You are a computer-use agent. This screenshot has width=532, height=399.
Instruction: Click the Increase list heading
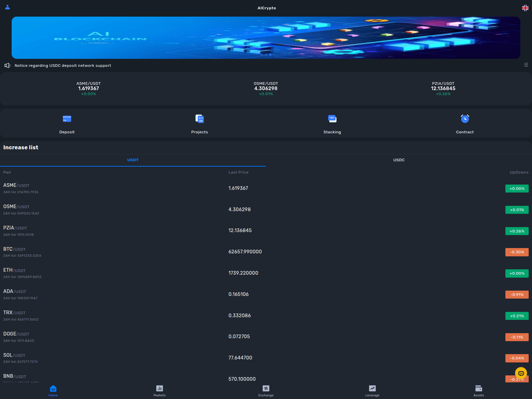click(x=21, y=147)
